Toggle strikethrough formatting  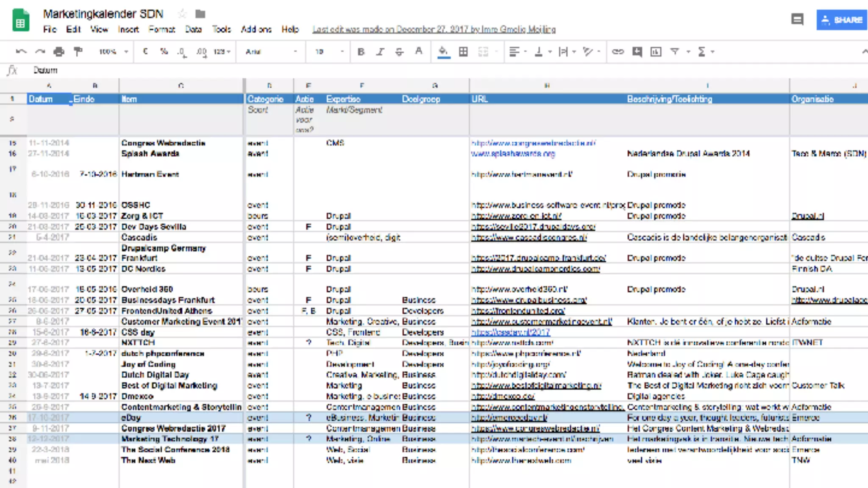click(x=399, y=52)
